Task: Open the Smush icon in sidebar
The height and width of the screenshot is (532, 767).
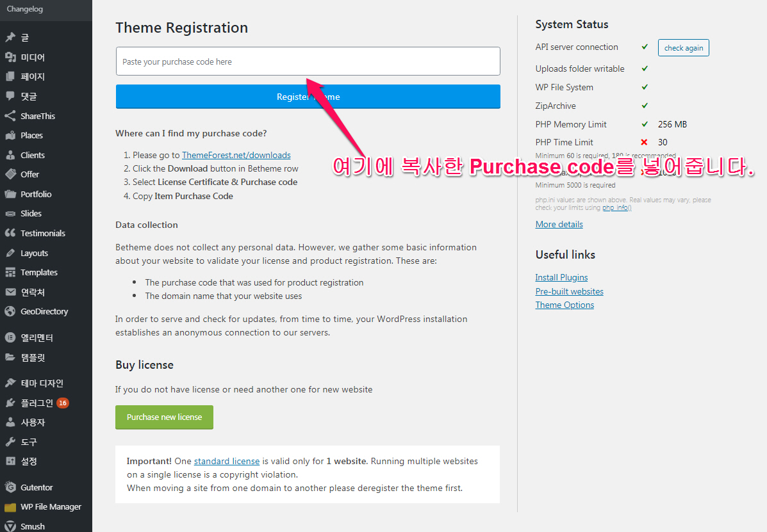Action: click(10, 526)
